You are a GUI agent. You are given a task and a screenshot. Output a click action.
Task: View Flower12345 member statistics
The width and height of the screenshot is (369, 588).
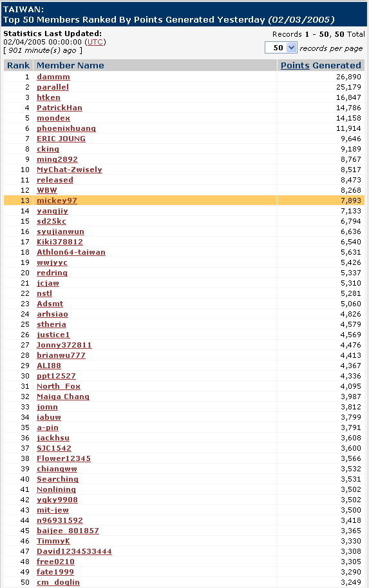click(64, 458)
